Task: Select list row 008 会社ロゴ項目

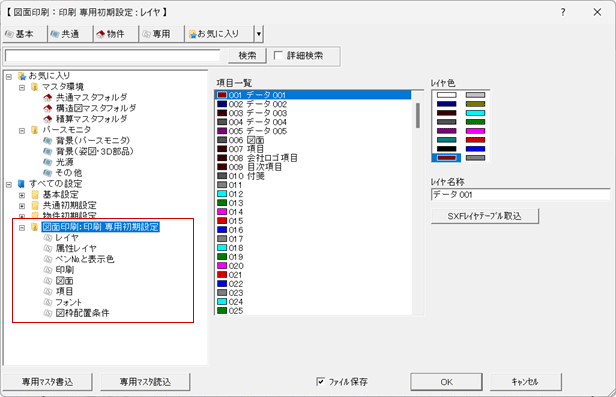Action: (314, 158)
